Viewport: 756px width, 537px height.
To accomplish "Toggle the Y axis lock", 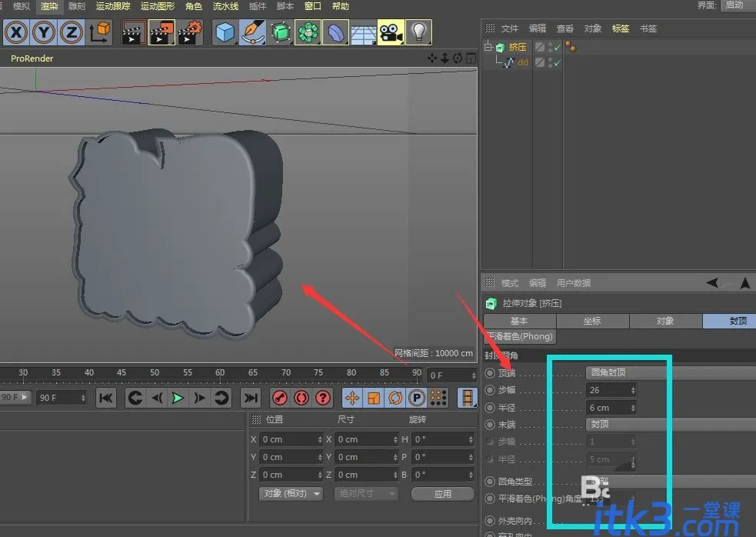I will pos(44,32).
